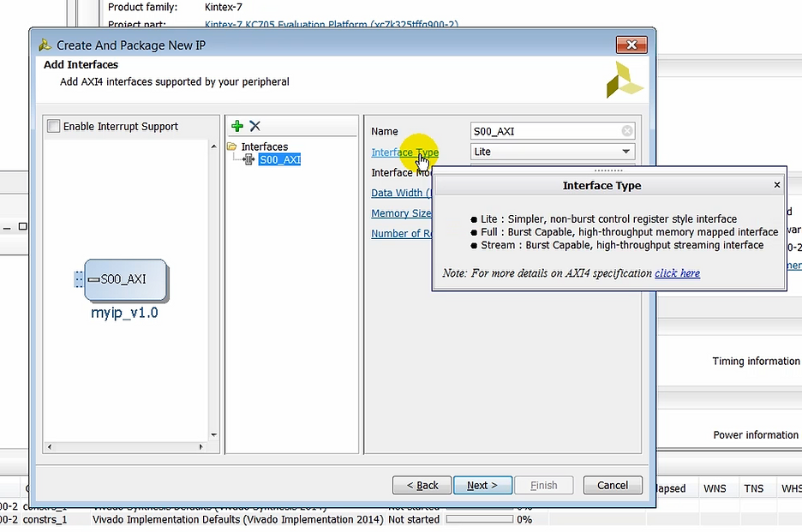802x532 pixels.
Task: Click the Interfaces folder icon
Action: [234, 146]
